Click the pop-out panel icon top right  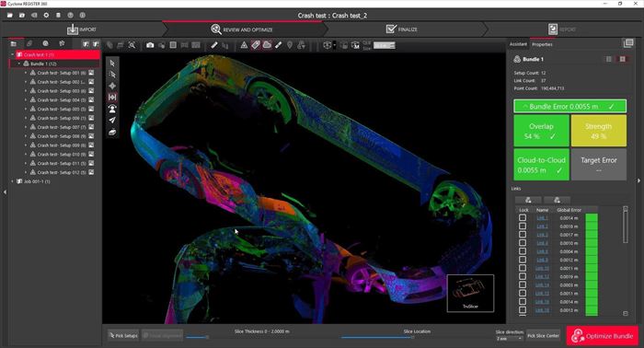pos(628,43)
